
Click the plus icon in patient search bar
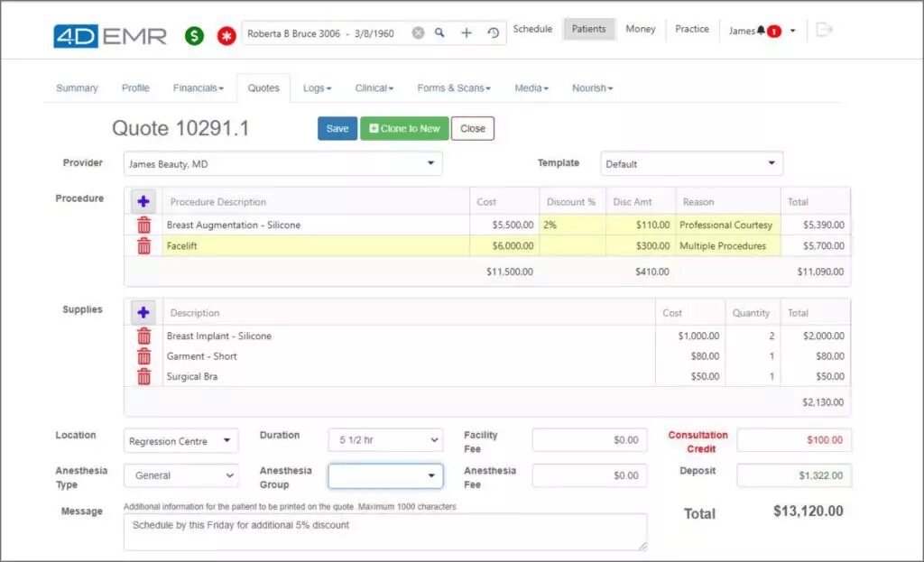click(x=467, y=33)
